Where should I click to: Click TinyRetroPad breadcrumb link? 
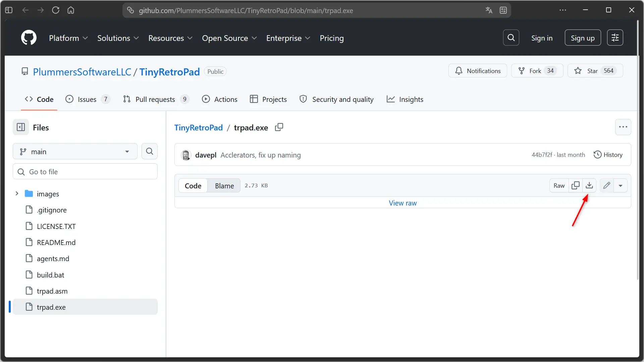tap(198, 127)
